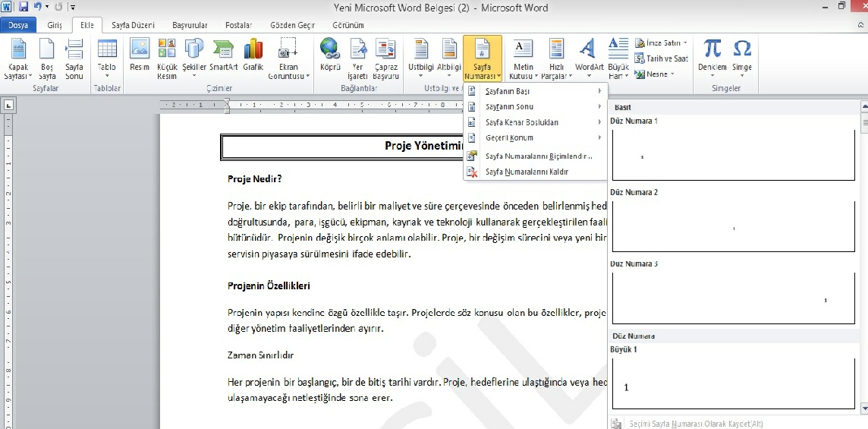Click the tab selector at ruler corner

pyautogui.click(x=9, y=104)
